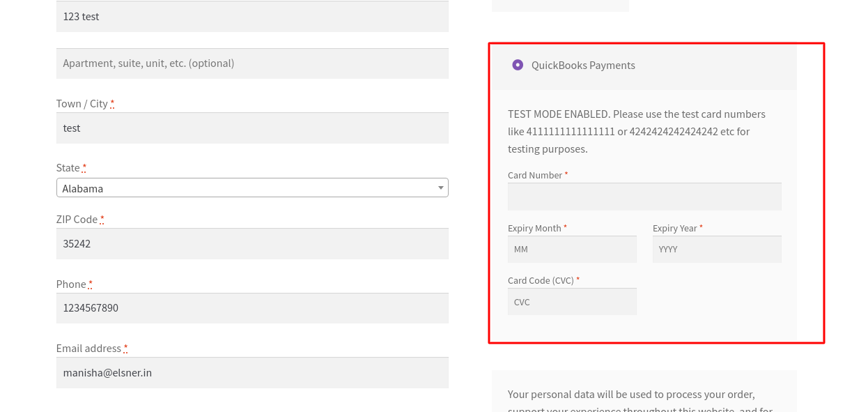Viewport: 868px width, 412px height.
Task: Click the State field label
Action: coord(68,168)
